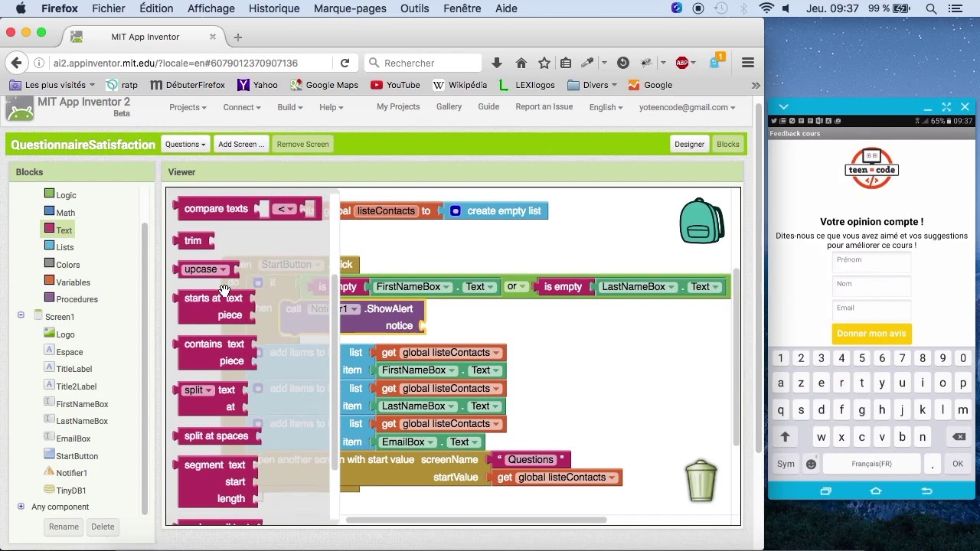Screen dimensions: 980x551
Task: Show more bookmarks with chevron overflow
Action: pyautogui.click(x=756, y=85)
